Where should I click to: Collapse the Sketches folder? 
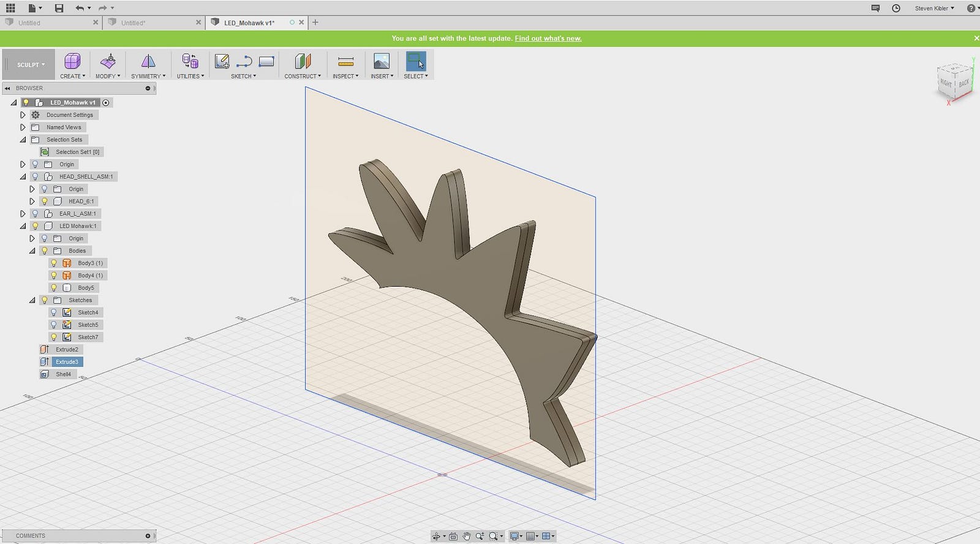(32, 300)
